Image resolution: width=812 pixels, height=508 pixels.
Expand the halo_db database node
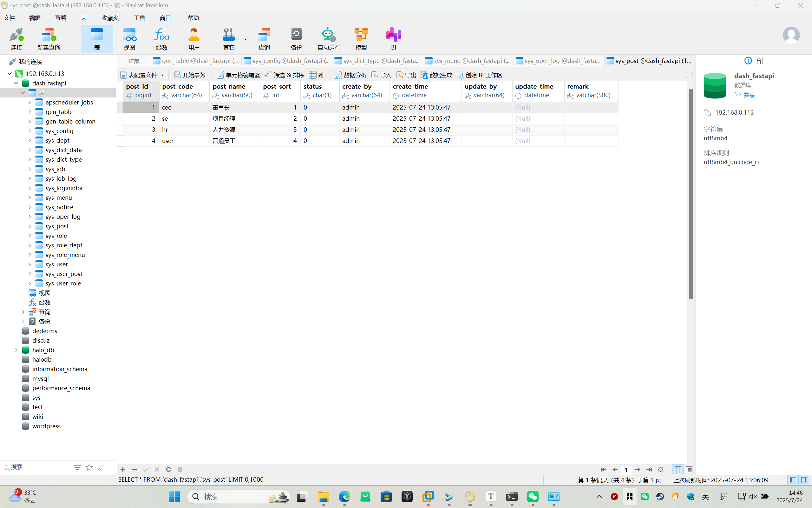[16, 350]
